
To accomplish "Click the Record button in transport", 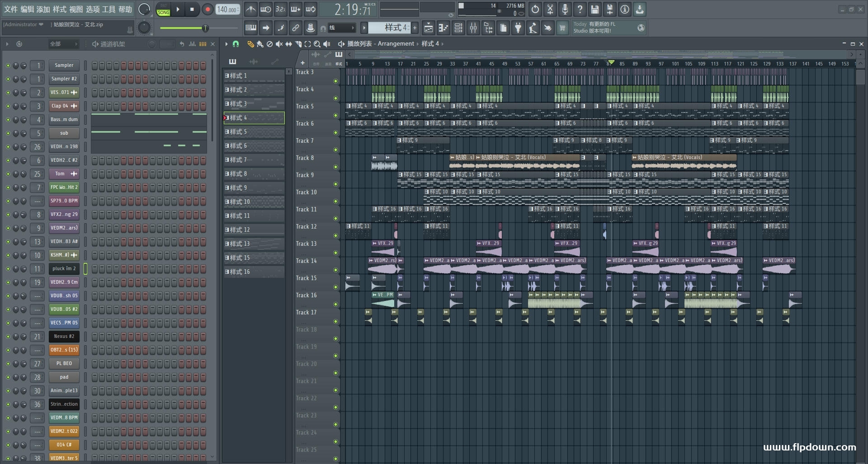I will (208, 9).
